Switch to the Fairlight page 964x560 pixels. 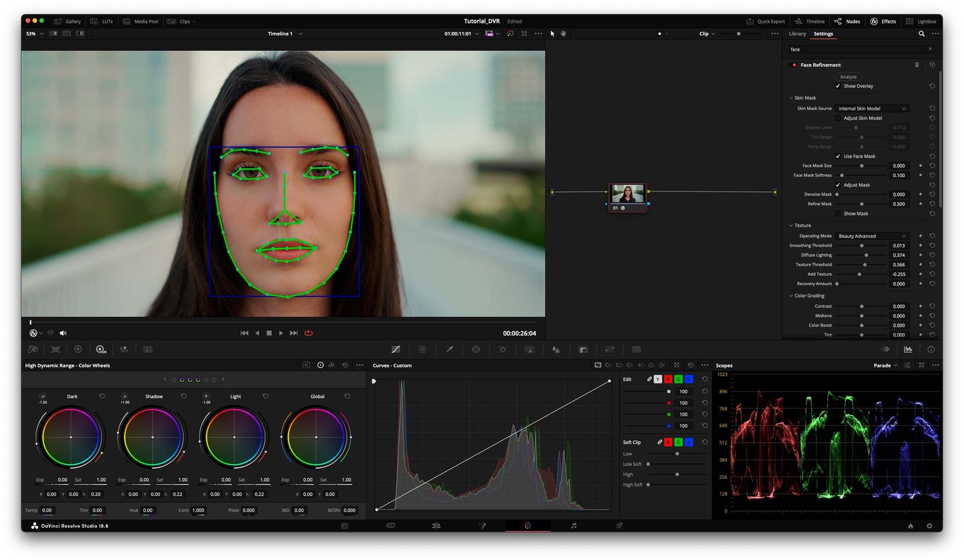pyautogui.click(x=574, y=525)
